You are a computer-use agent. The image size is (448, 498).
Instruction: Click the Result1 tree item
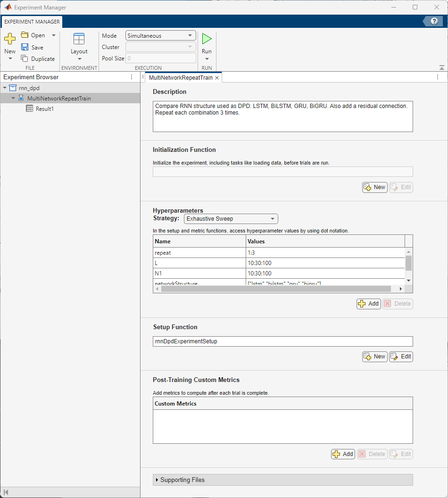(x=45, y=108)
